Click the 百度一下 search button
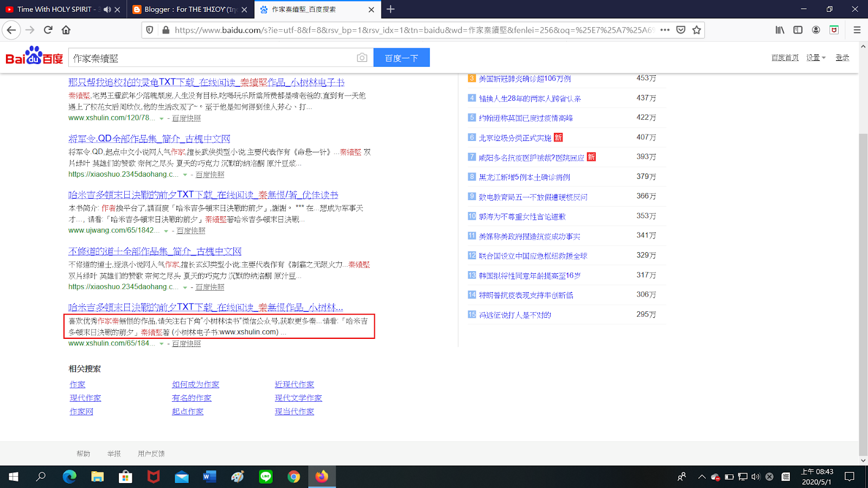 click(401, 57)
